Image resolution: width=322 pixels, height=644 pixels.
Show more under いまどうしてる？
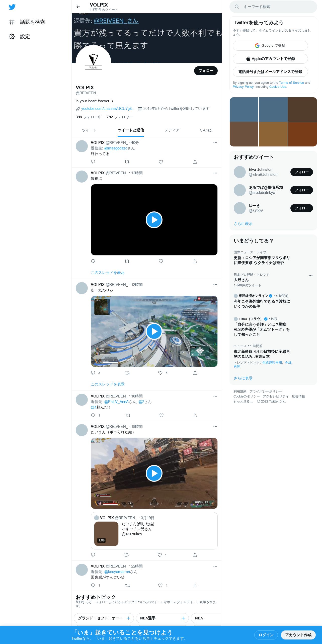click(243, 378)
